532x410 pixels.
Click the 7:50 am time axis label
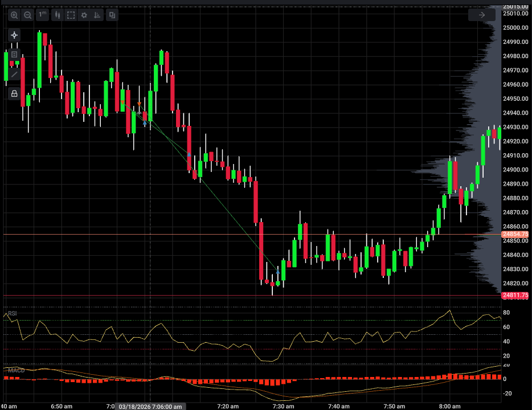coord(394,406)
